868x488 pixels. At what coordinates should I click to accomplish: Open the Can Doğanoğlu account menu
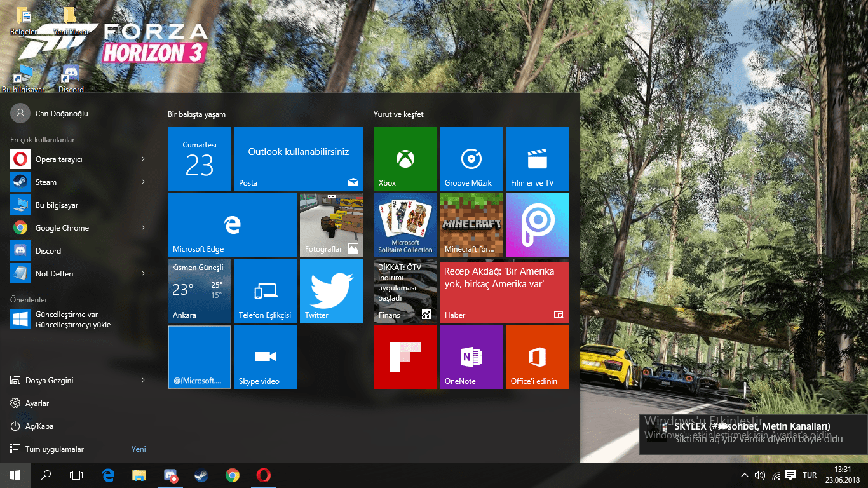click(x=50, y=113)
